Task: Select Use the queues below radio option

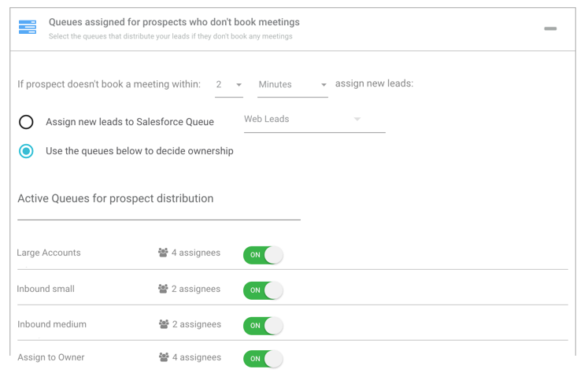Action: [26, 151]
